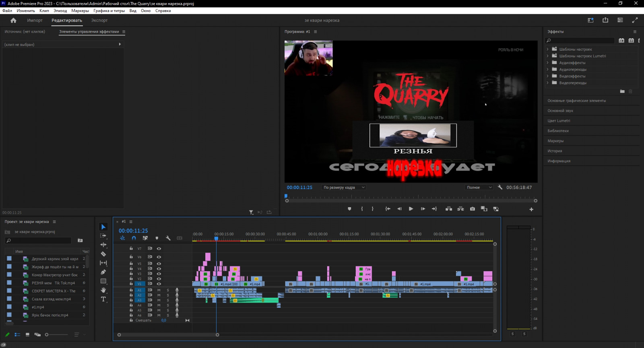644x348 pixels.
Task: Play the sequence in Program monitor
Action: point(411,209)
